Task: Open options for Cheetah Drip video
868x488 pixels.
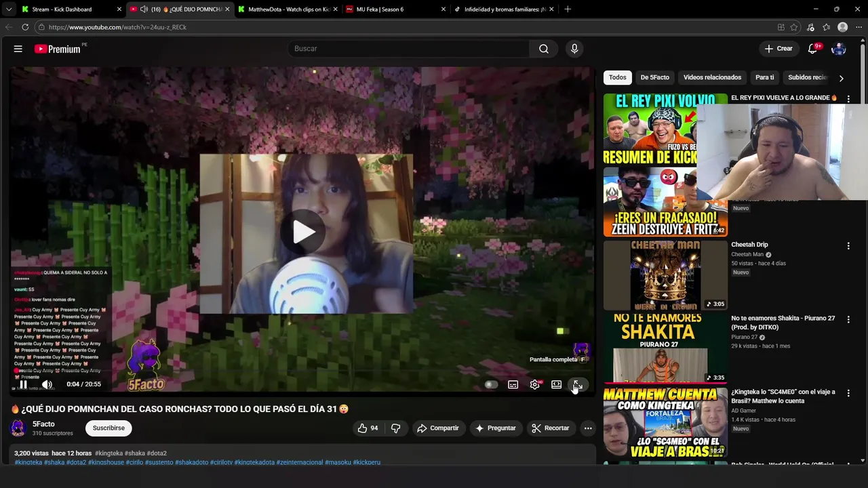Action: click(848, 246)
